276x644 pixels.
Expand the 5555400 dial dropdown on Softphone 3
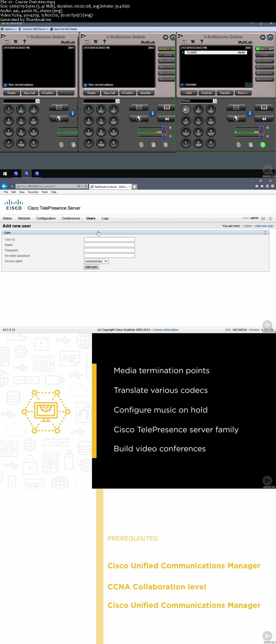215,101
